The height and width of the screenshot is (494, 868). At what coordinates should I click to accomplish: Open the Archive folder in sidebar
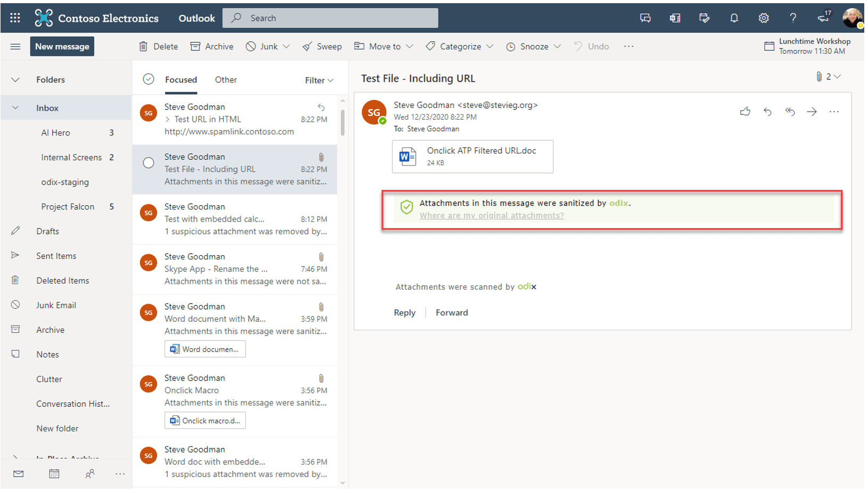[66, 330]
